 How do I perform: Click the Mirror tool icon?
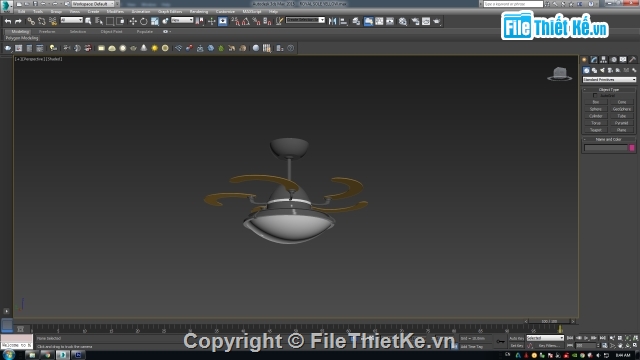click(x=333, y=21)
